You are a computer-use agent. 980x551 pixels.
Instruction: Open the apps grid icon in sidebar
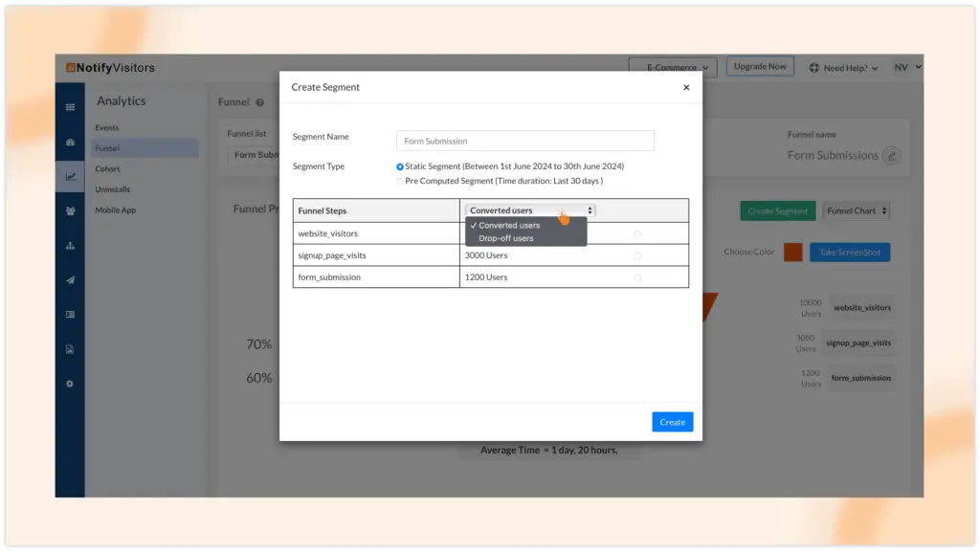[x=70, y=107]
